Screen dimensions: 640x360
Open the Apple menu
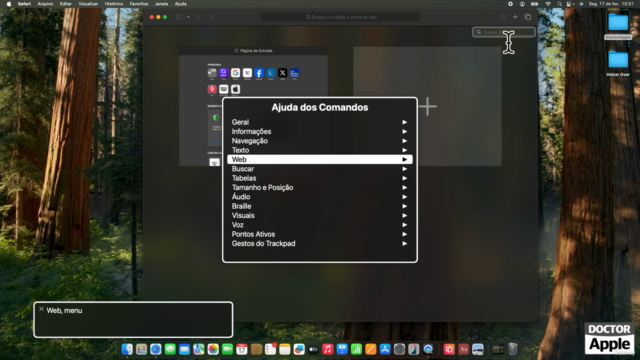coord(9,4)
